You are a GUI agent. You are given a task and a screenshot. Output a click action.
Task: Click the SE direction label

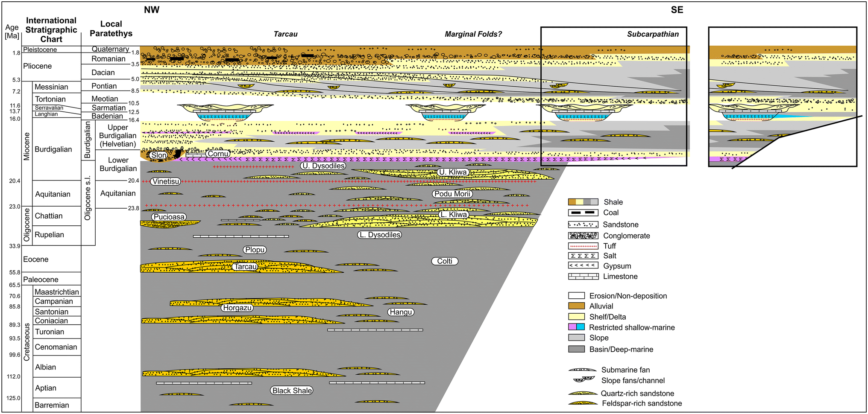(x=677, y=10)
